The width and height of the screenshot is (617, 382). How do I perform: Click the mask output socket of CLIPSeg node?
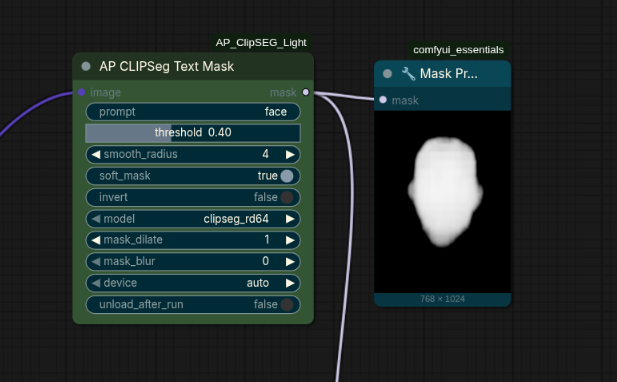tap(306, 92)
